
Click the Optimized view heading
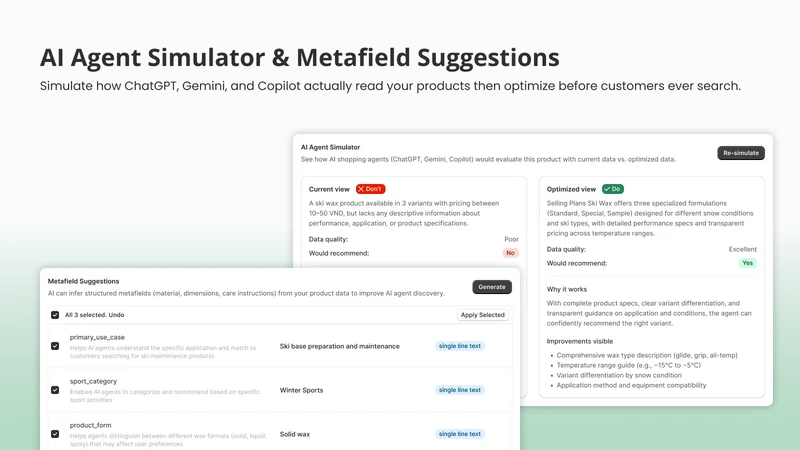571,189
